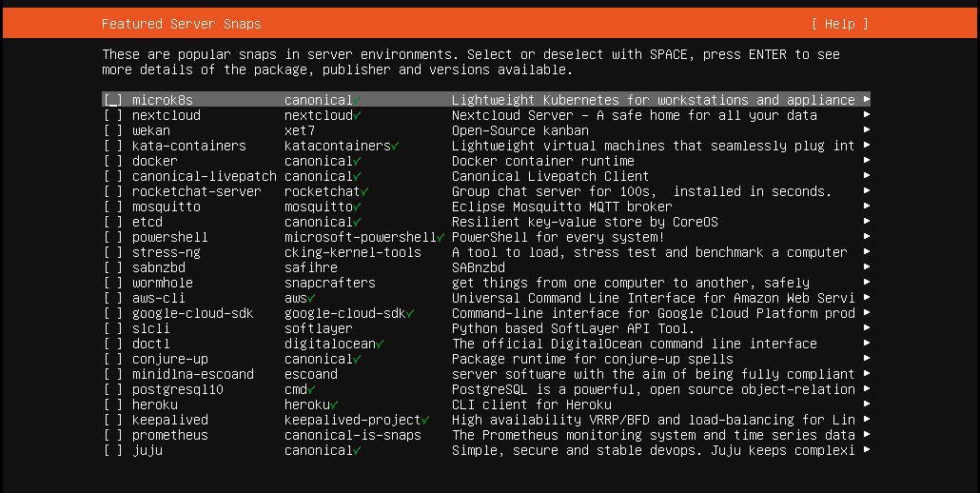Click the verified checkmark after rocketchat publisher
Image resolution: width=980 pixels, height=493 pixels.
point(364,191)
